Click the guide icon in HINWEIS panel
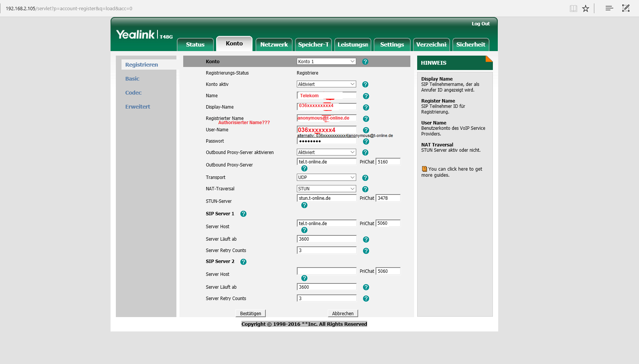The image size is (639, 364). [424, 169]
